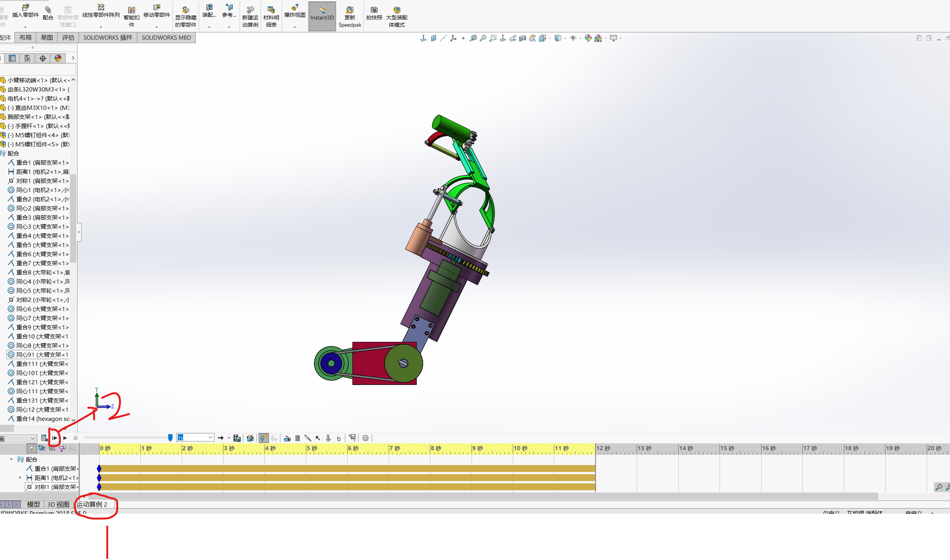Click the motion Calculate button
950x560 pixels.
click(44, 438)
